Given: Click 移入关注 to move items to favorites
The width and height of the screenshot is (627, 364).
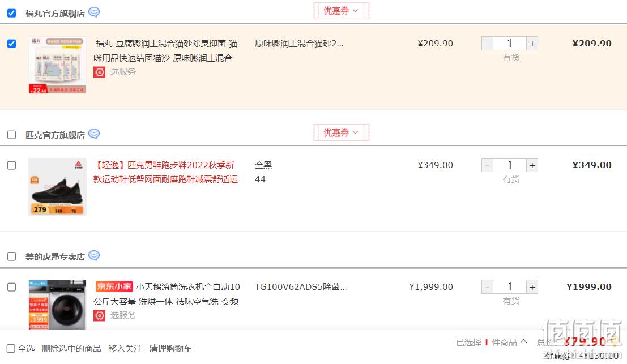Looking at the screenshot, I should [x=125, y=349].
